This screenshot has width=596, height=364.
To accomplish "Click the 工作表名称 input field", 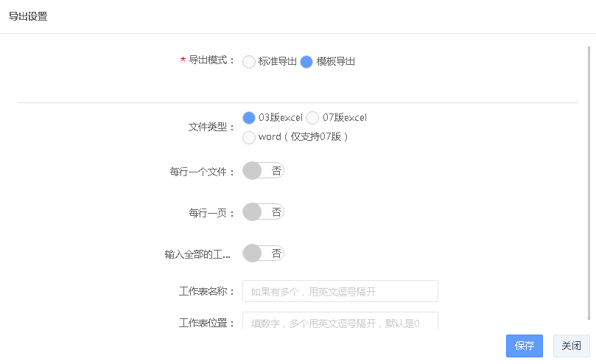I will click(340, 291).
